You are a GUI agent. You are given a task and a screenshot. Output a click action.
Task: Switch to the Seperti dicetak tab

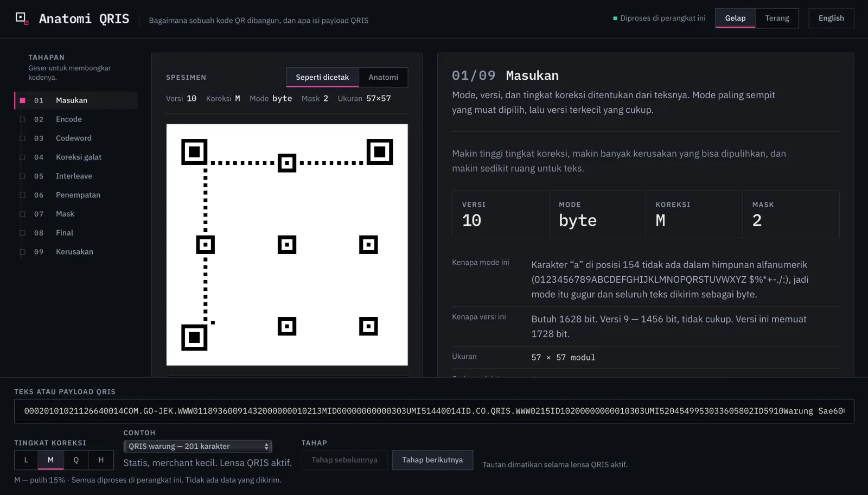(x=322, y=77)
